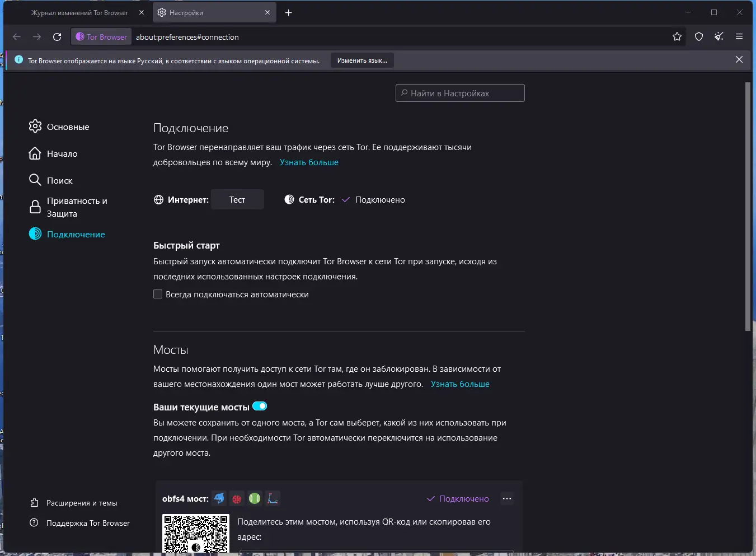Click the scooter emoji of the bridge
The height and width of the screenshot is (556, 756).
(273, 498)
